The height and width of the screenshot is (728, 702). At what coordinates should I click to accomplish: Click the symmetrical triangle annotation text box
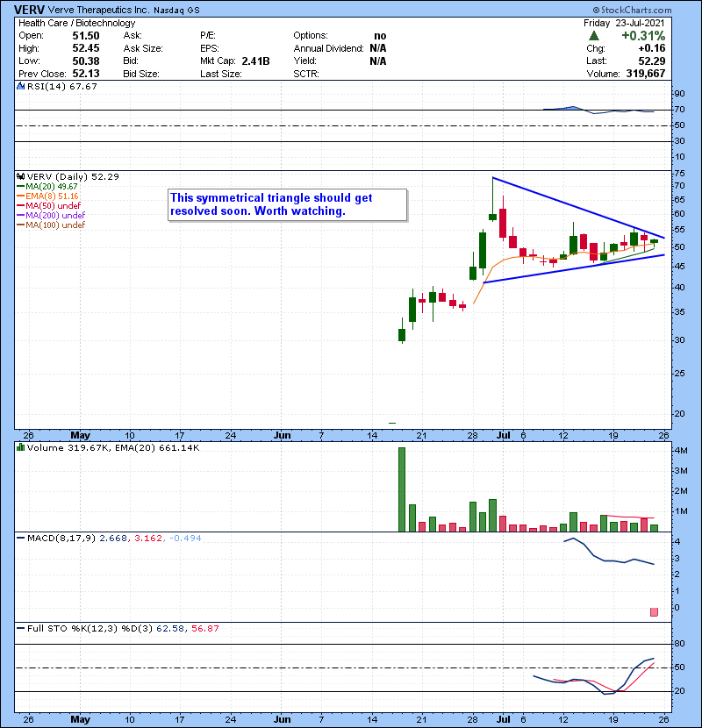pyautogui.click(x=288, y=204)
